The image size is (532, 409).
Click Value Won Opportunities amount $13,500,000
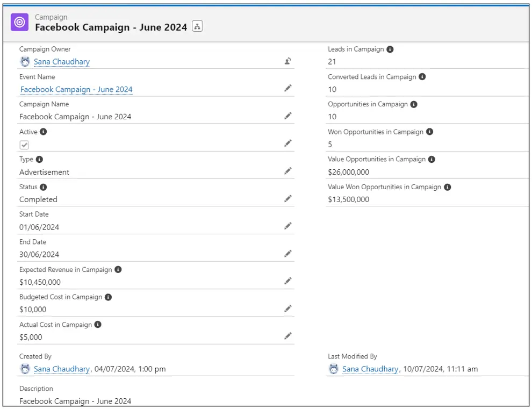[348, 199]
